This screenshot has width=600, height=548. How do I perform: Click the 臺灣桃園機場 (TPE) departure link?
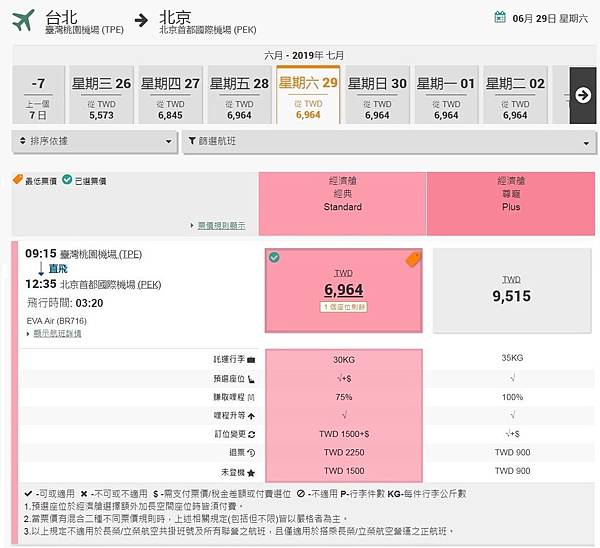tap(101, 254)
